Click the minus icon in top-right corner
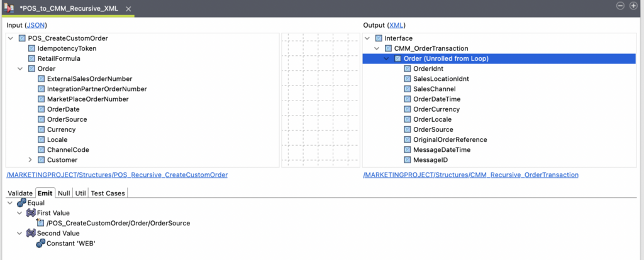644x260 pixels. 620,6
